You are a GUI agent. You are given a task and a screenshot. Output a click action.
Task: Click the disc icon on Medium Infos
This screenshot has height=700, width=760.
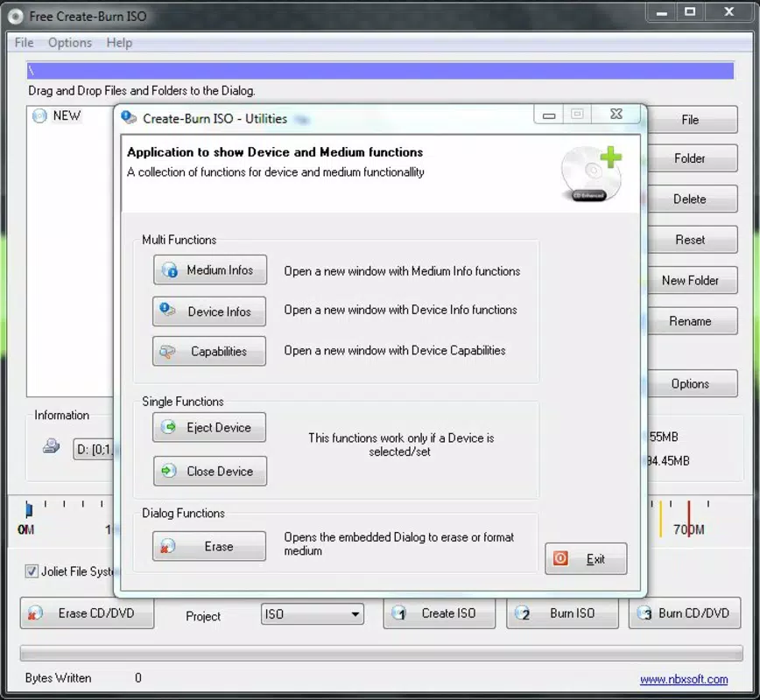pos(170,269)
